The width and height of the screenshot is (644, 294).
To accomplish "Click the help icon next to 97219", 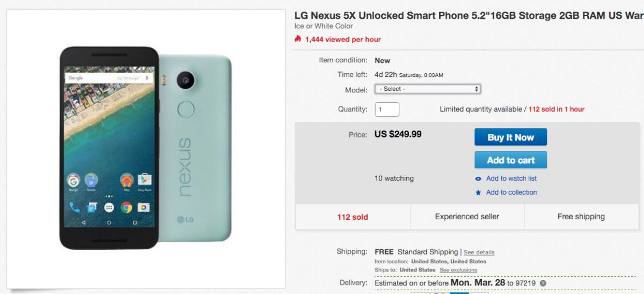I will 543,283.
